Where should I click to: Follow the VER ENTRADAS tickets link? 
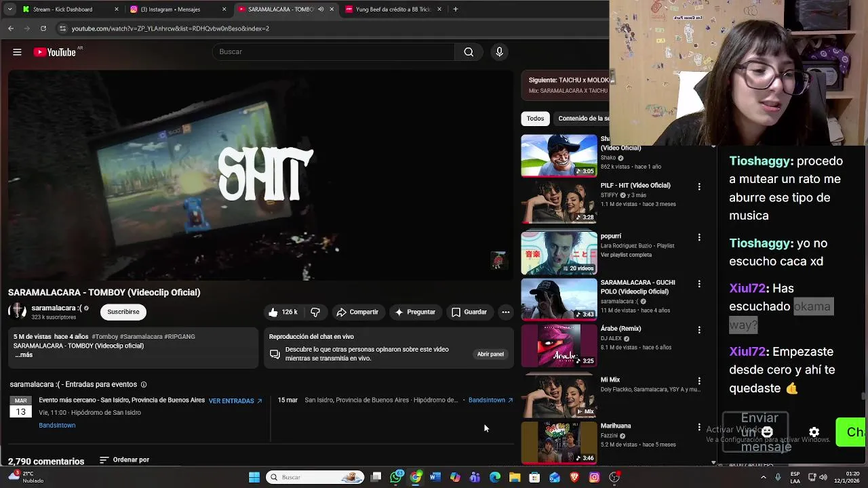click(x=235, y=401)
